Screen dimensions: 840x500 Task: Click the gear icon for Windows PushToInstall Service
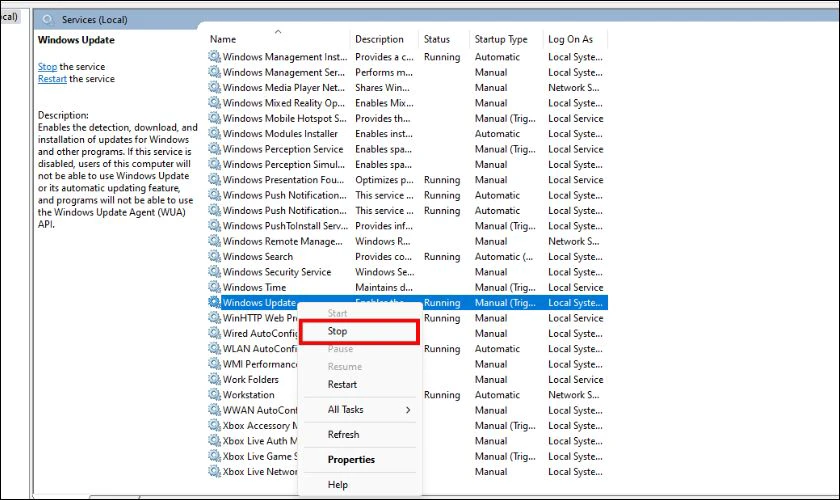tap(214, 226)
